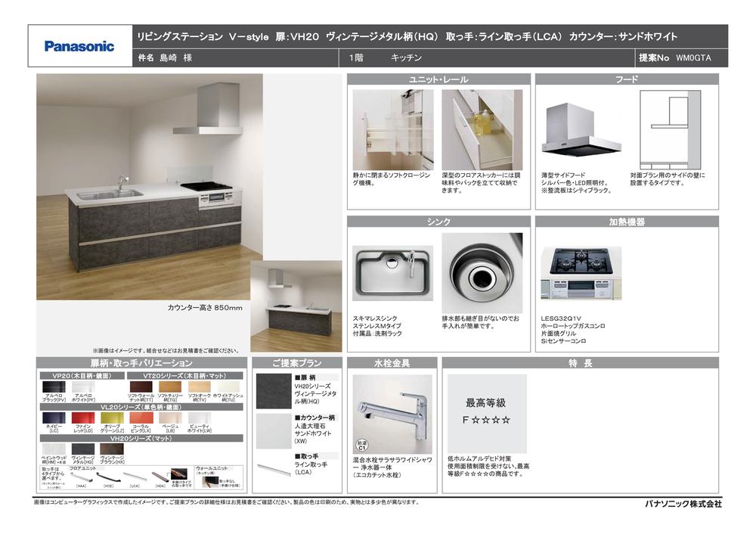Choose the Coral Pink [LX] swatch
This screenshot has width=756, height=534.
click(x=141, y=418)
